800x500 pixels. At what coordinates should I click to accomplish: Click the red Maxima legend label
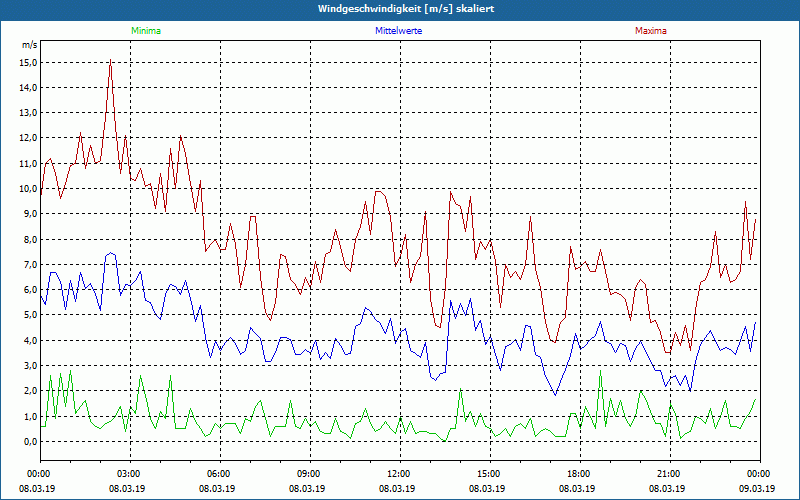[651, 31]
